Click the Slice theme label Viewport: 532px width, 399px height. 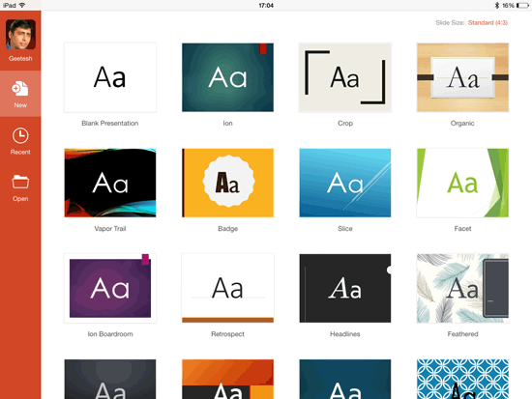click(345, 229)
